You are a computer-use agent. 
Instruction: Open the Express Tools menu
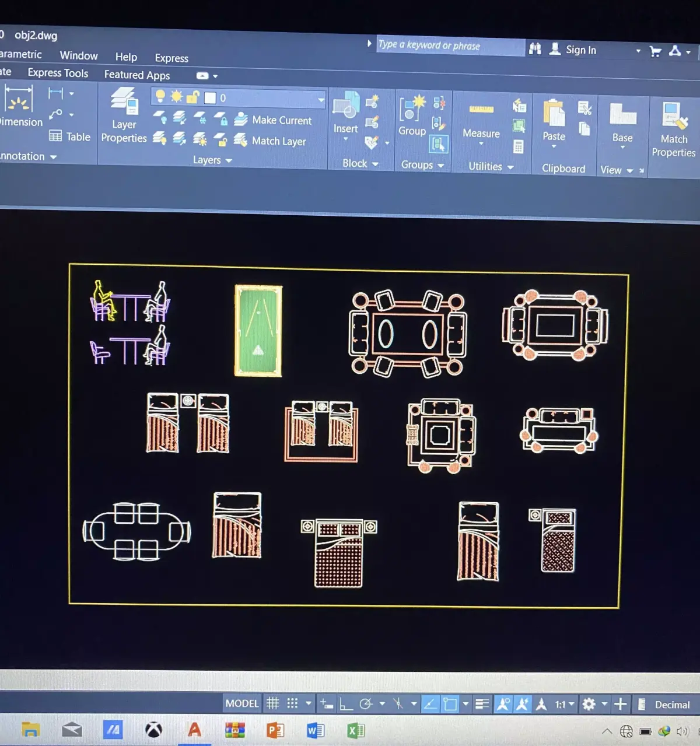pos(57,73)
